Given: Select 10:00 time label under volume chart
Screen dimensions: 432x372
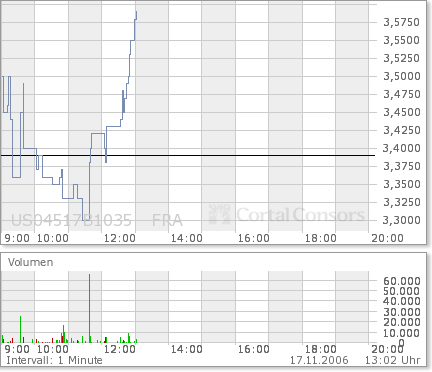Looking at the screenshot, I should 53,350.
